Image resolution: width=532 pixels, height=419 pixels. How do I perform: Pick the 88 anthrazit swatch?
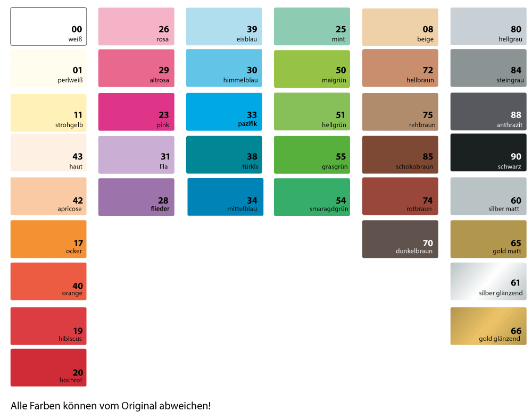[488, 112]
